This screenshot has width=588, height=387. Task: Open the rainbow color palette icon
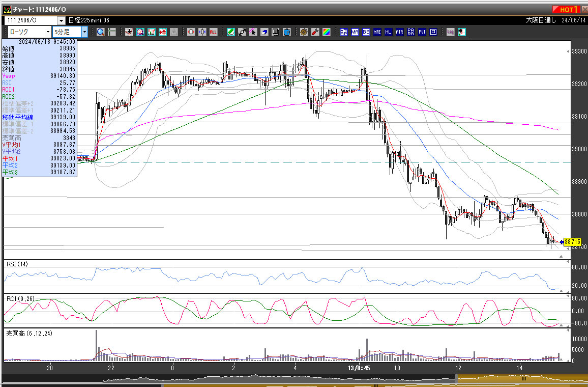[x=327, y=32]
